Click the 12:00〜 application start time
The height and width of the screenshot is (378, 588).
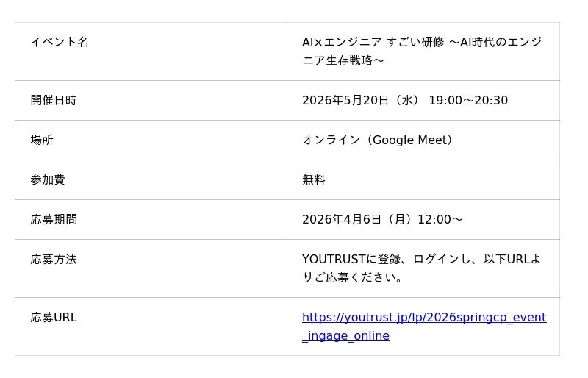pos(440,219)
